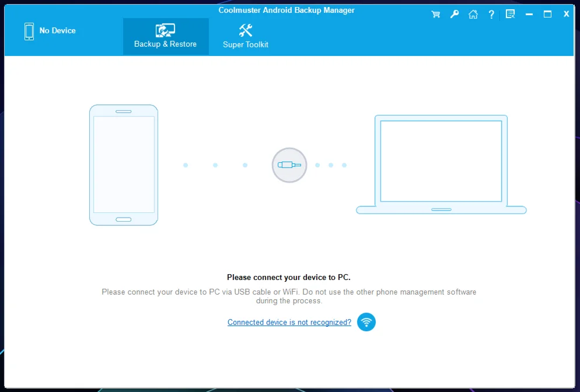This screenshot has width=580, height=392.
Task: Click 'Please connect your device to PC.' heading
Action: (288, 277)
